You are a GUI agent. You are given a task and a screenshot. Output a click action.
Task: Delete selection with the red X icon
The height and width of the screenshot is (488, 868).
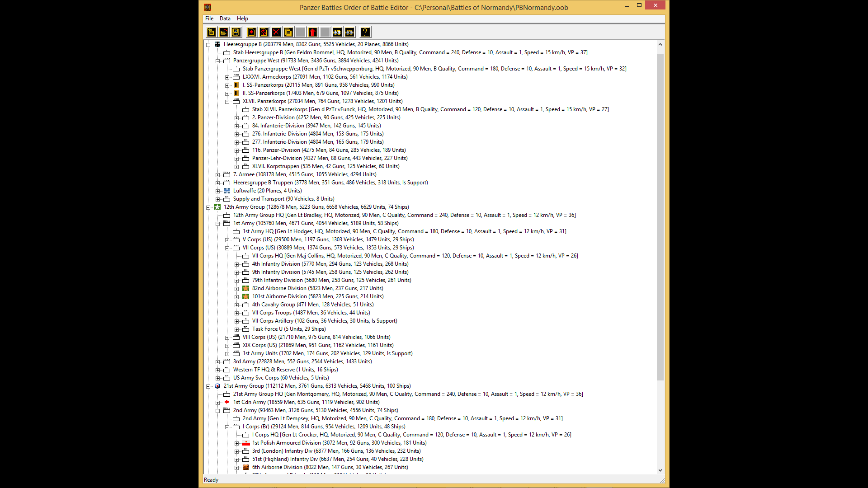click(x=276, y=32)
